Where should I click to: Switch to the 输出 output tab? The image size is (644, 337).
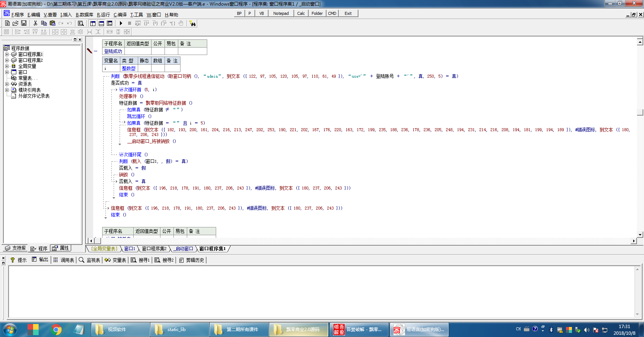[40, 260]
